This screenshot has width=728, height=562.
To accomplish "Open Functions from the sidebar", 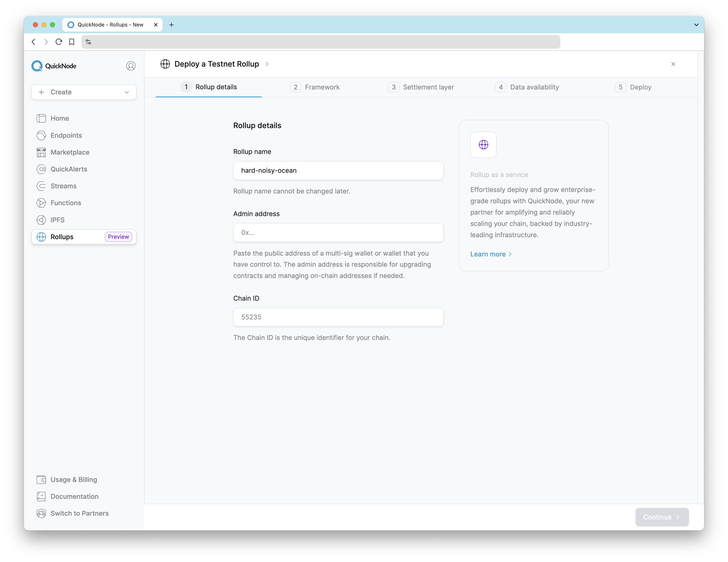I will [84, 203].
